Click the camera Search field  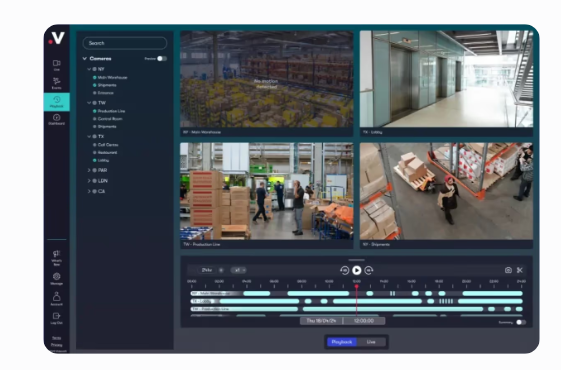[125, 43]
